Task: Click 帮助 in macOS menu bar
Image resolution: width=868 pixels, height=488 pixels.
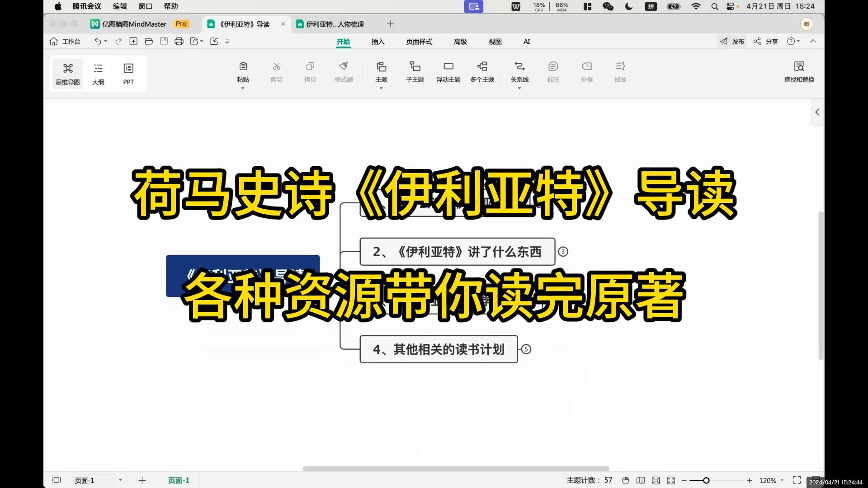Action: pos(172,6)
